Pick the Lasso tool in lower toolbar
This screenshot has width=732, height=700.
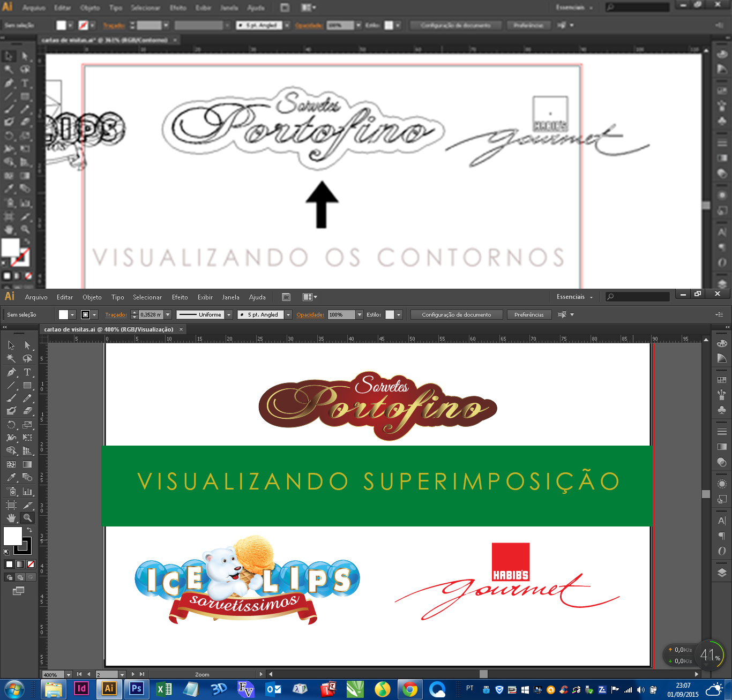tap(27, 358)
